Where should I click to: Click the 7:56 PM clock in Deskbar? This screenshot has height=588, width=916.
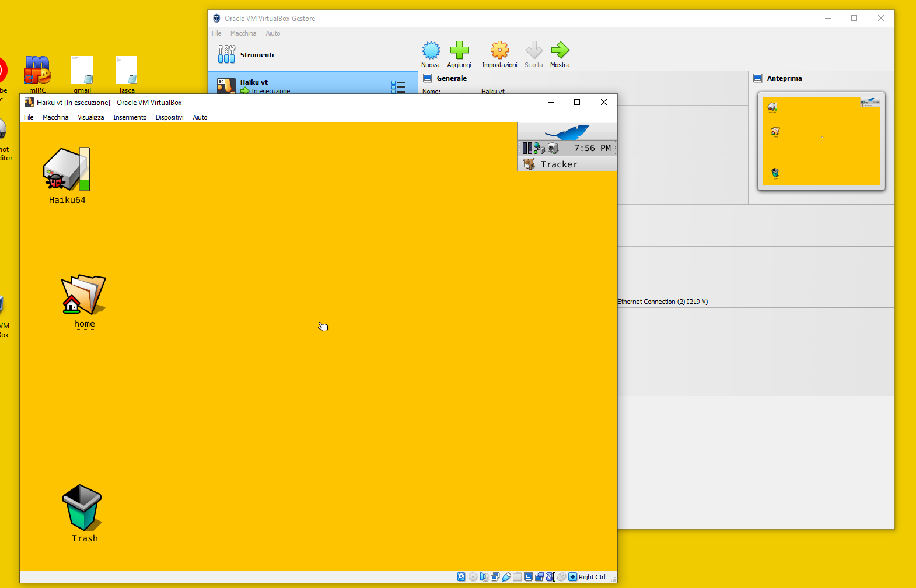tap(592, 148)
